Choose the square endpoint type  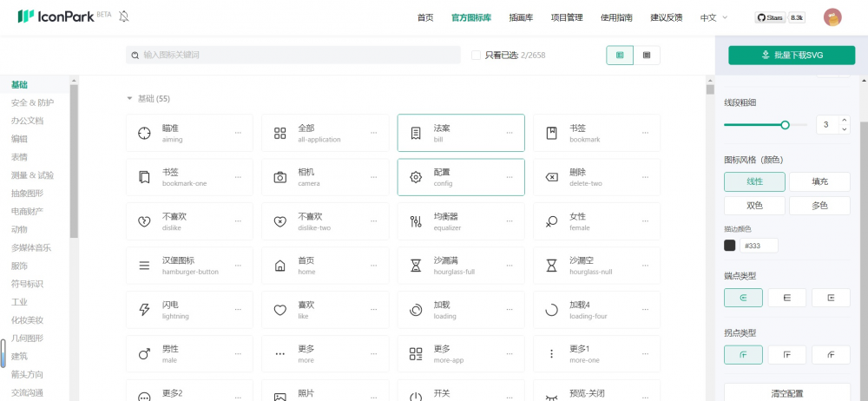pos(831,298)
